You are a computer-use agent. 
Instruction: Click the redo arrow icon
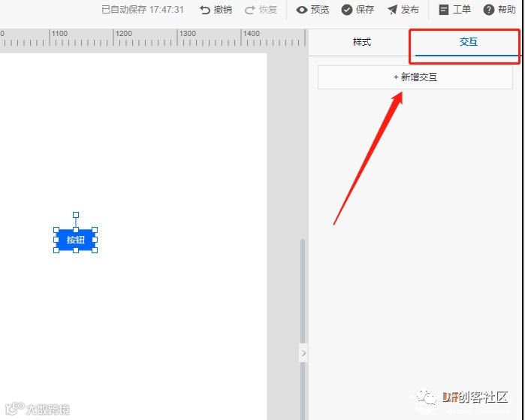(x=250, y=10)
